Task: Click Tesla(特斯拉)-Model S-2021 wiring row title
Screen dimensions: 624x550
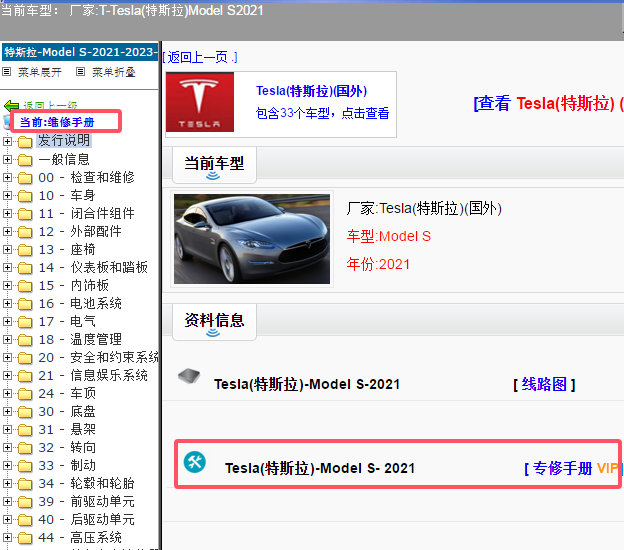Action: [x=307, y=384]
